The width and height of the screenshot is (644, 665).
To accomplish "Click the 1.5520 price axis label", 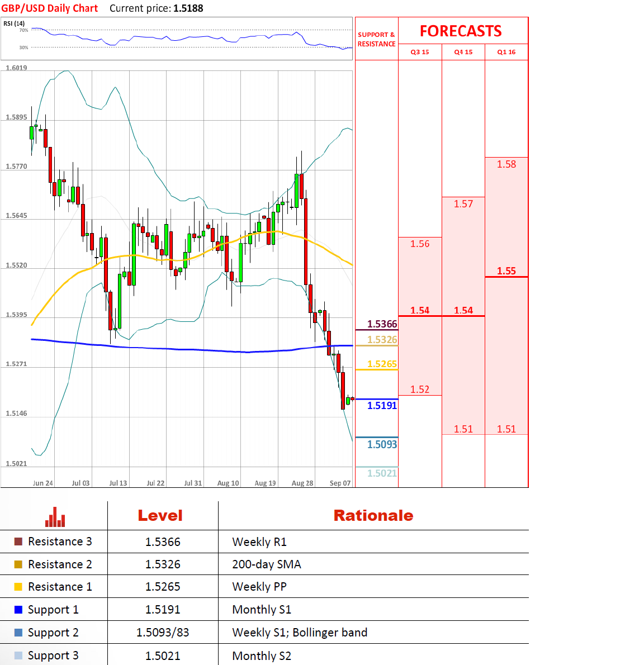I will click(x=17, y=265).
